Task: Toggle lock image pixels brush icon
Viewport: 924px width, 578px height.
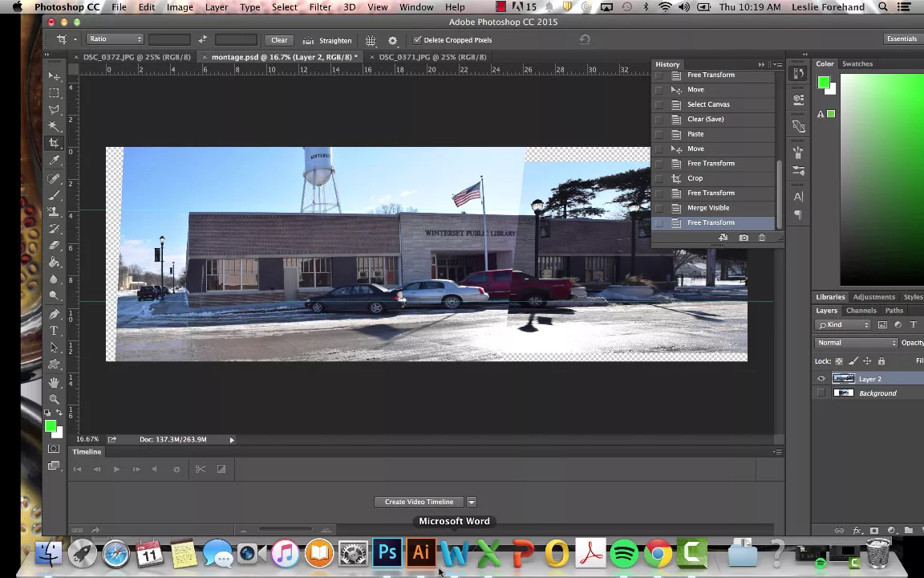Action: coord(853,361)
